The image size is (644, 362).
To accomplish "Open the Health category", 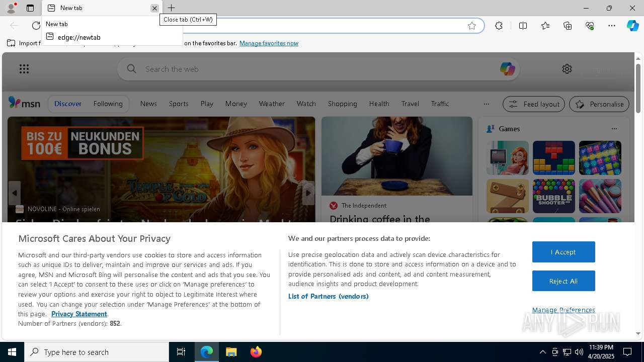I will pos(379,104).
